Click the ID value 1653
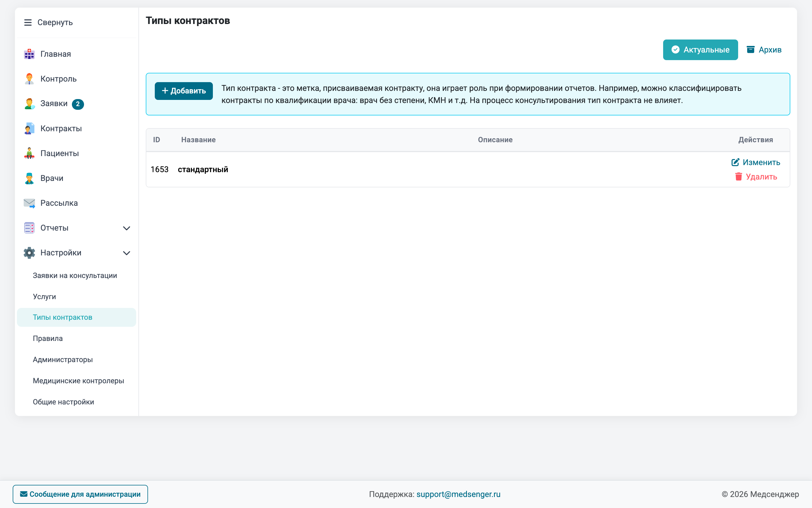 tap(159, 169)
